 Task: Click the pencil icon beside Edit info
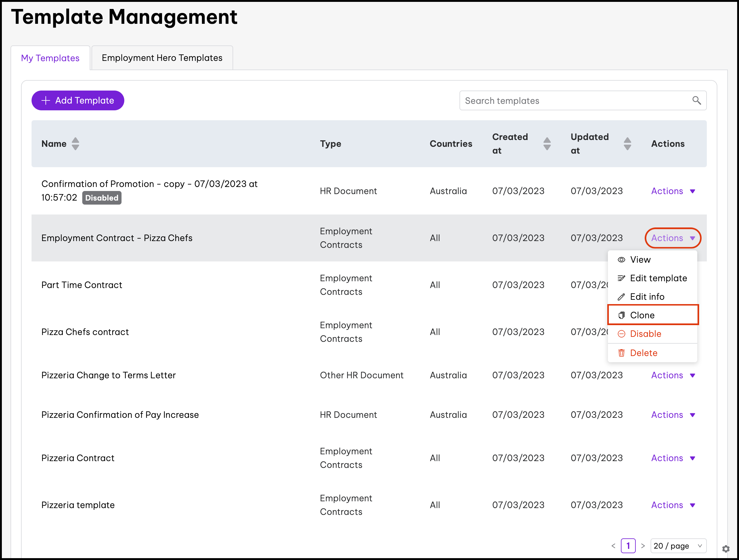[621, 297]
